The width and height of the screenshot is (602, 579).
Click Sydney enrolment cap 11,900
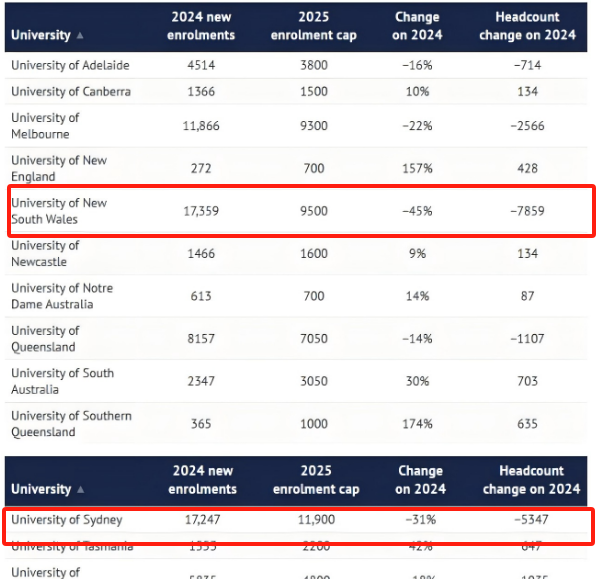(316, 520)
